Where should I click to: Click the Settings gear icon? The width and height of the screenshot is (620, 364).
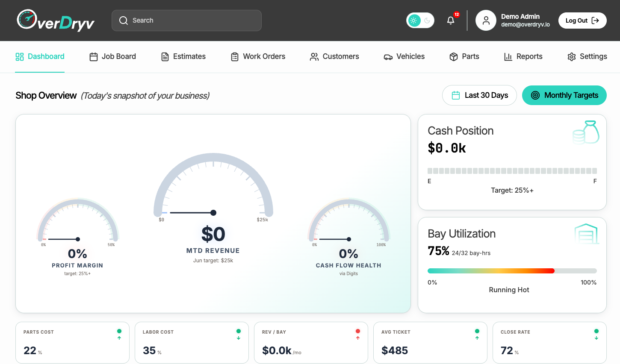pos(572,57)
